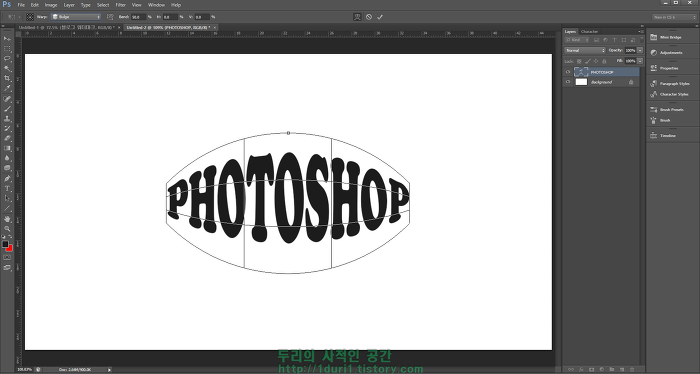Toggle lock transparent pixels

pos(579,61)
